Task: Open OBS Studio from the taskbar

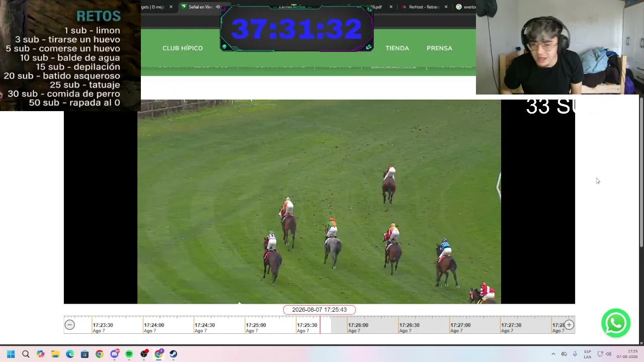Action: [x=144, y=354]
